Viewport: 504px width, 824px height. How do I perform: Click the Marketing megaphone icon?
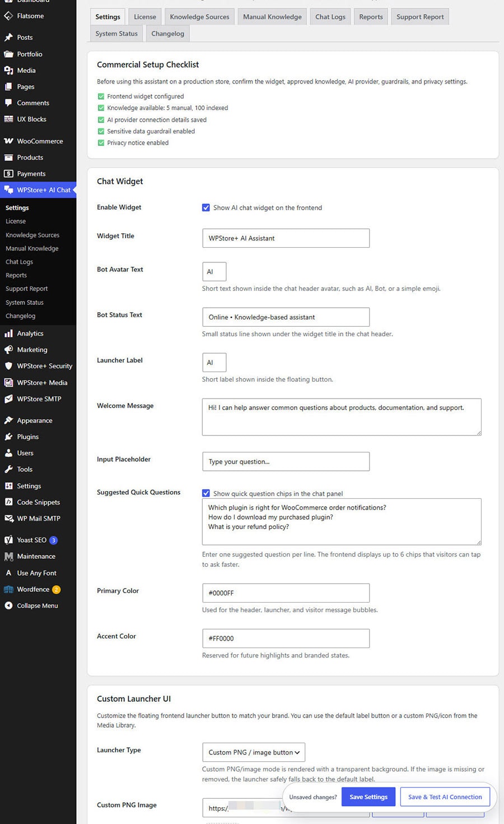8,350
